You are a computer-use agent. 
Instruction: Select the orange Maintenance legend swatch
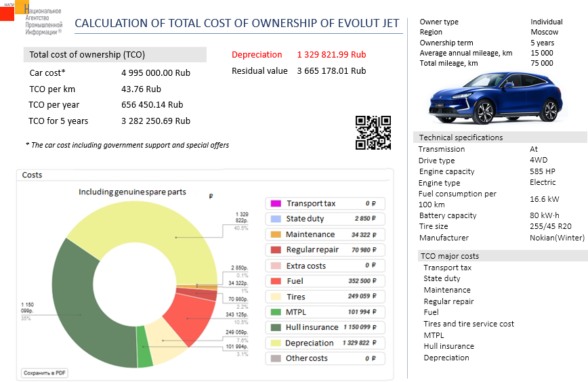coord(276,234)
